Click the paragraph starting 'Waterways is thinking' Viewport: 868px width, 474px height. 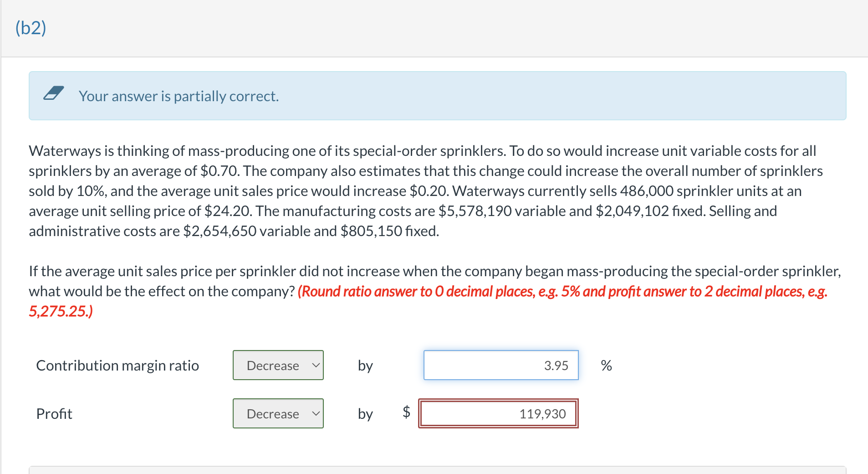point(426,191)
